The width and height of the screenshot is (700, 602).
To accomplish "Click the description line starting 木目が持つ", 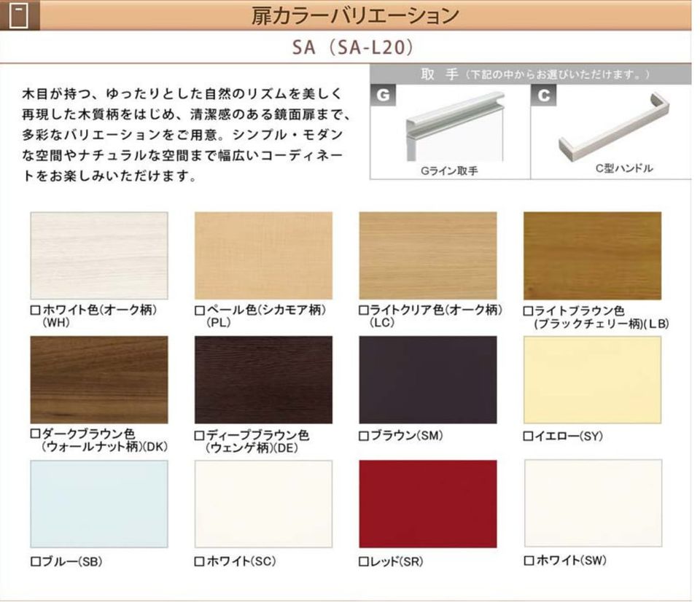I will [182, 94].
